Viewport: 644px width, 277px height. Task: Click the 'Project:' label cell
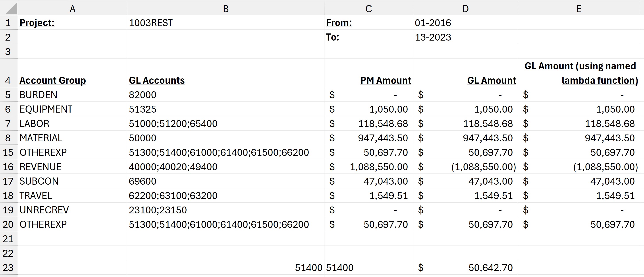pos(73,23)
